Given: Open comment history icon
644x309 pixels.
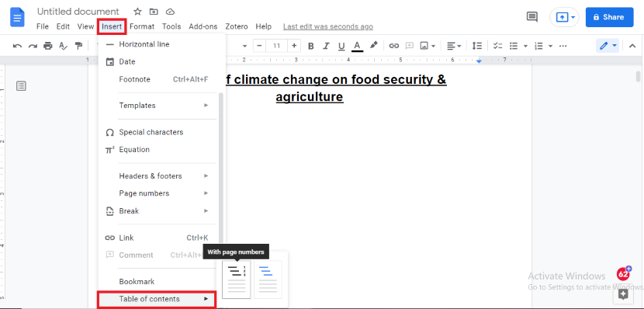Looking at the screenshot, I should pos(531,17).
